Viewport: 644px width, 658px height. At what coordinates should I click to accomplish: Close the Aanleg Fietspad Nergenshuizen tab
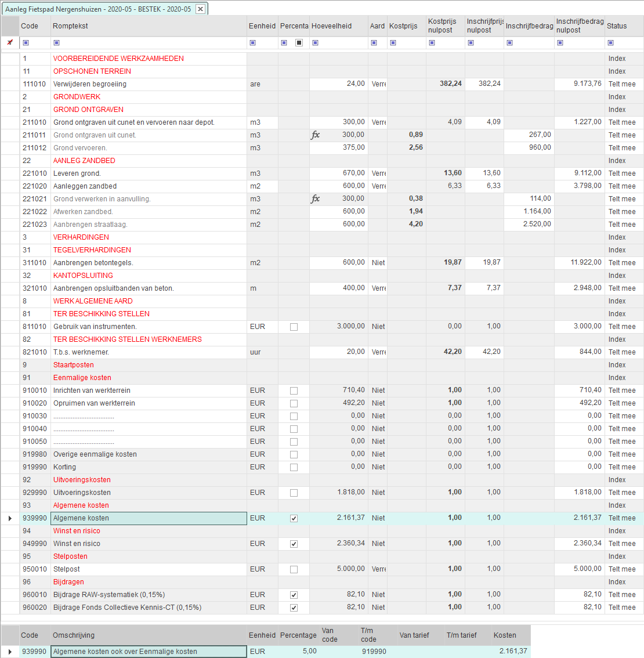tap(200, 9)
